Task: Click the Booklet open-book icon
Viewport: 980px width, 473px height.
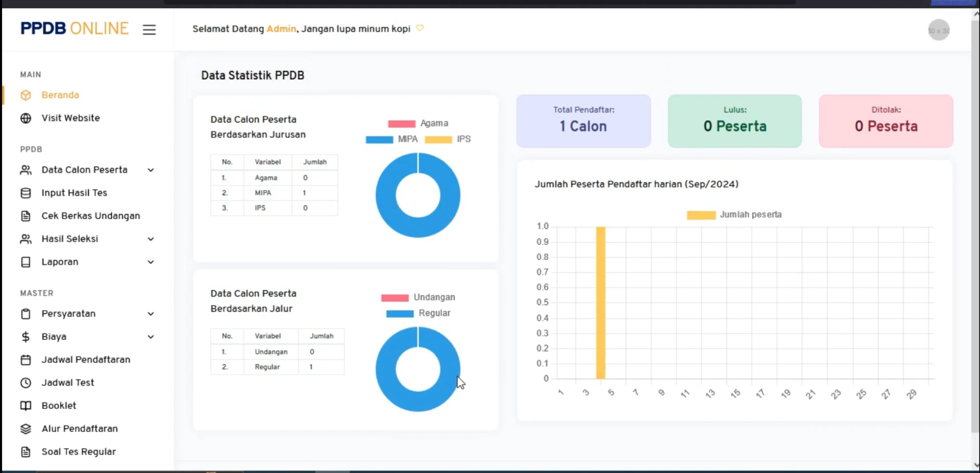Action: click(26, 406)
